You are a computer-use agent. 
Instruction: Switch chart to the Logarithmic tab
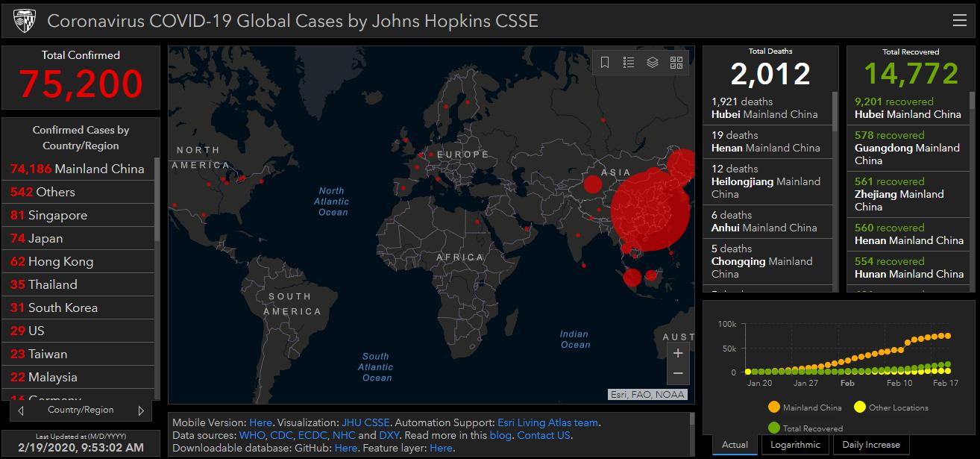(x=794, y=445)
